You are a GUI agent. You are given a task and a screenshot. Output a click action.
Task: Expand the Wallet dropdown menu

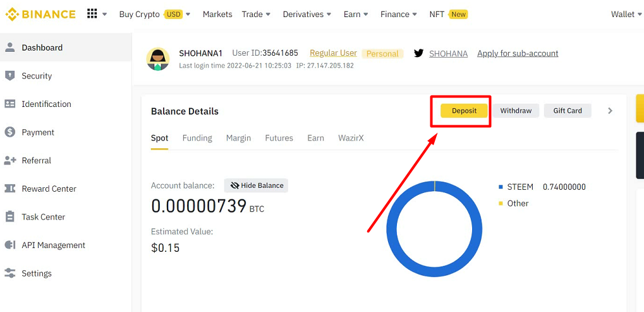[x=640, y=15]
